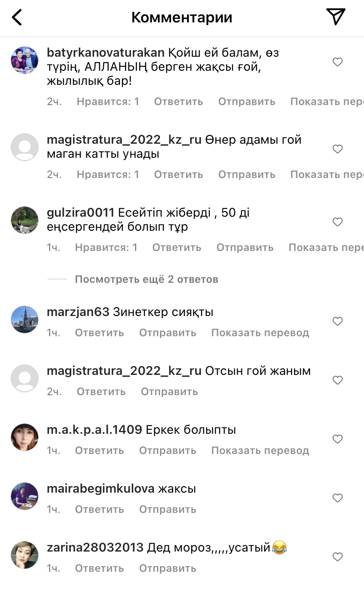Open the magistratura_2022_kz_ru username on 'Отсын гой'
This screenshot has height=592, width=364.
(x=124, y=371)
